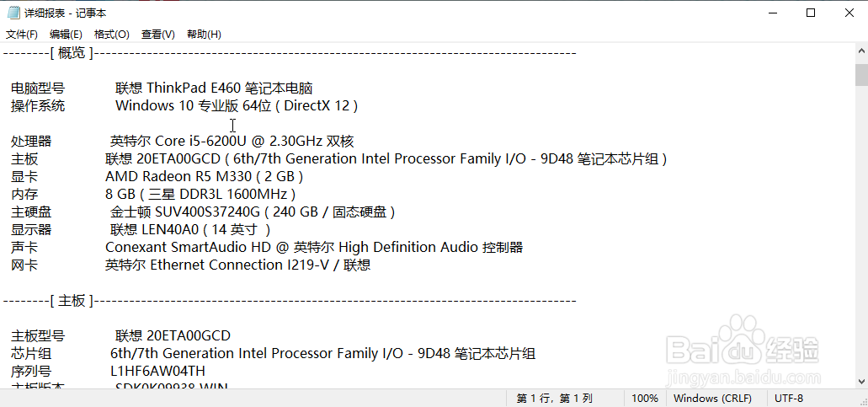Click the Windows (CRLF) status bar field

712,398
